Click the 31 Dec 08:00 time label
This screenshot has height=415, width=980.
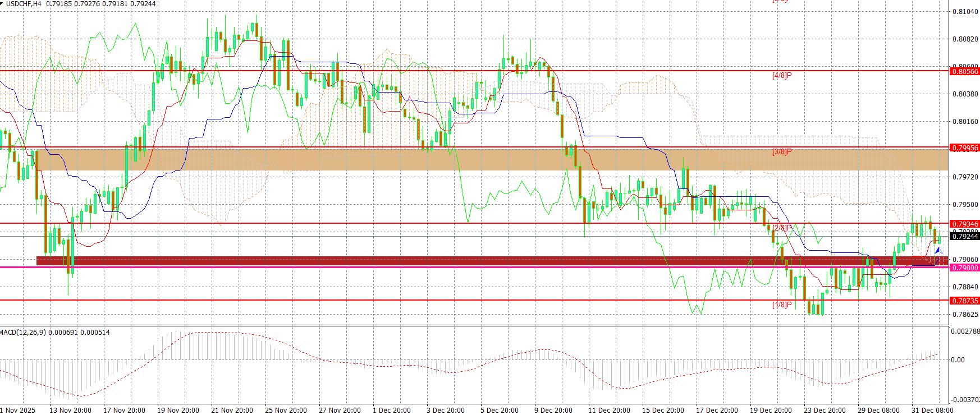(x=932, y=410)
